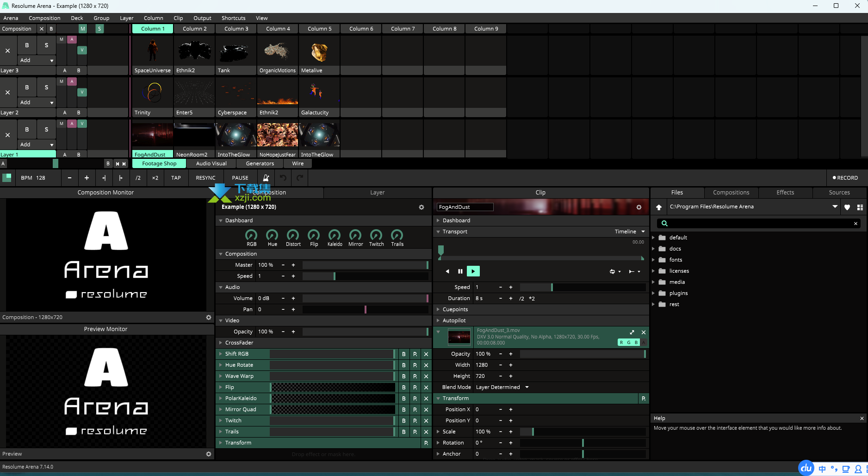This screenshot has height=476, width=868.
Task: Play the clip forward in Transport
Action: pyautogui.click(x=473, y=271)
